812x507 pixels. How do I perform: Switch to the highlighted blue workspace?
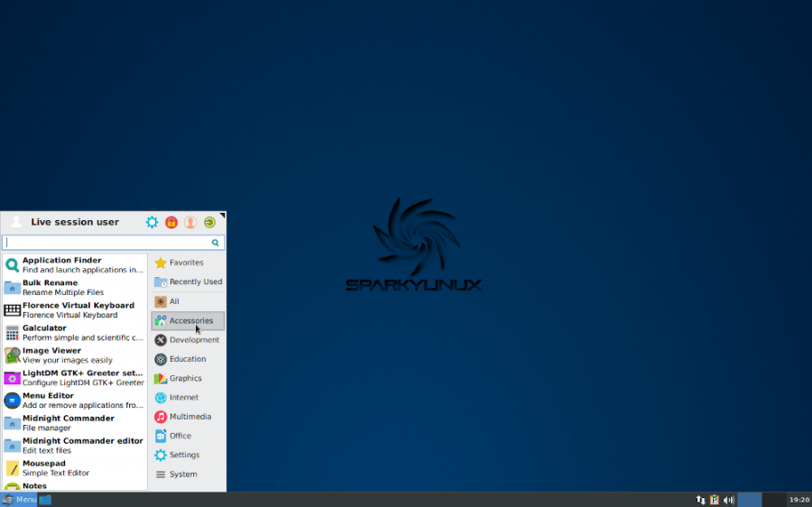[x=750, y=500]
